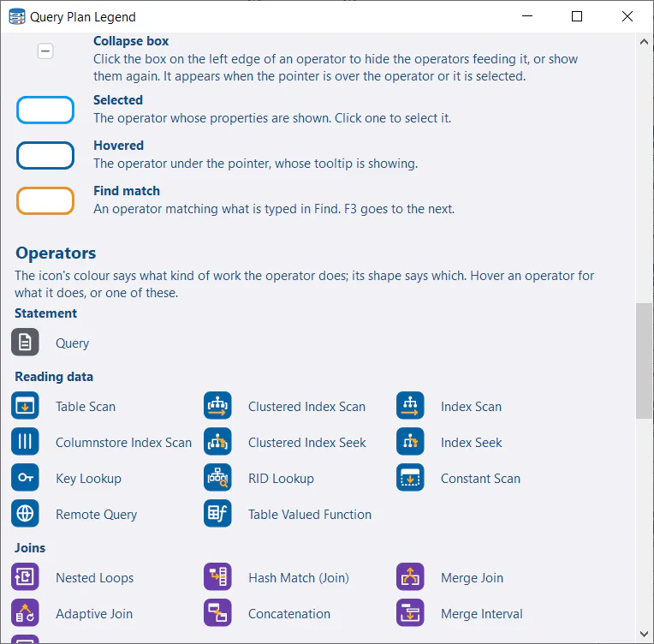The width and height of the screenshot is (654, 644).
Task: Click the Table Scan icon
Action: (25, 406)
